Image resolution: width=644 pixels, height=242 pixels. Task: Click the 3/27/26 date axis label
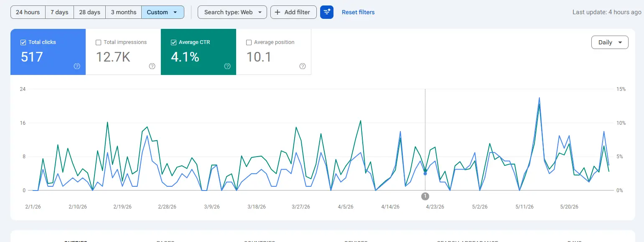pos(301,207)
